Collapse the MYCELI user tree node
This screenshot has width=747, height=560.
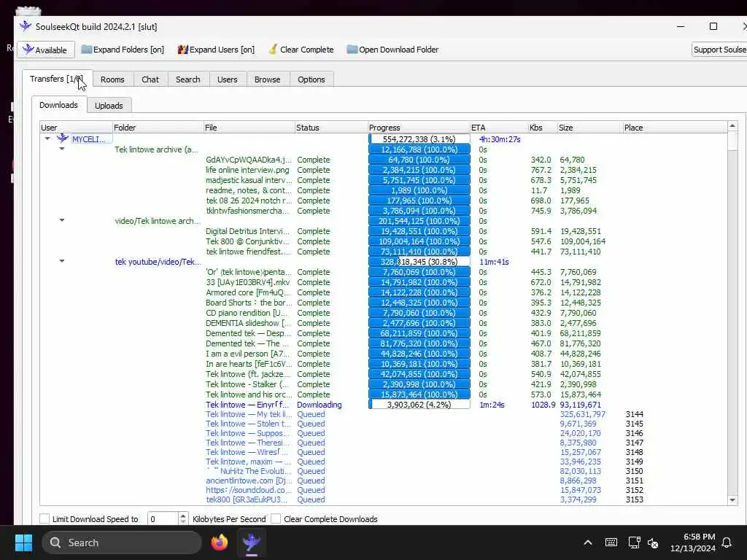coord(47,139)
